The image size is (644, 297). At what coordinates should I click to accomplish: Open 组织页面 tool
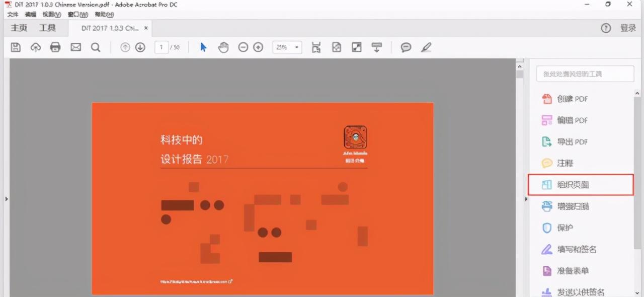[581, 185]
